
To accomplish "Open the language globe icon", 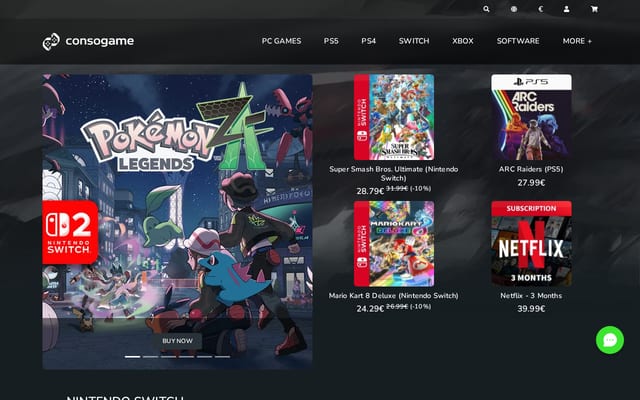I will coord(514,9).
